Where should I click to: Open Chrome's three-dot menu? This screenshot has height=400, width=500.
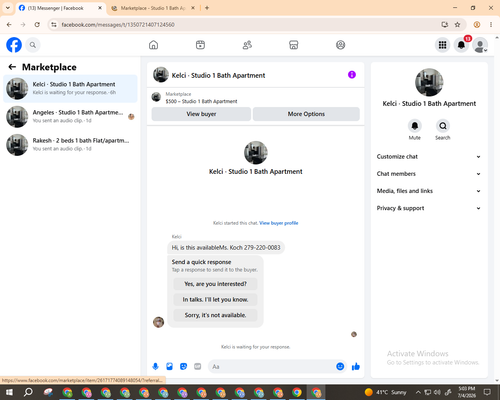[x=491, y=25]
